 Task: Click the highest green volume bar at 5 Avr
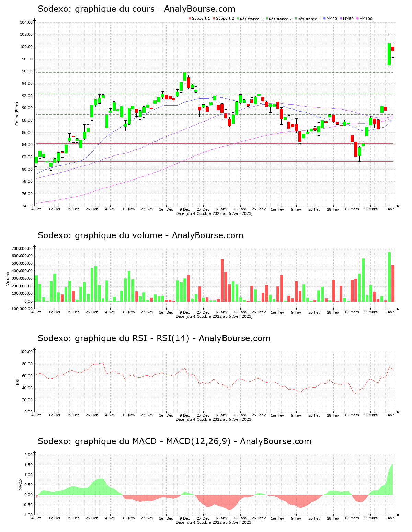pos(389,277)
